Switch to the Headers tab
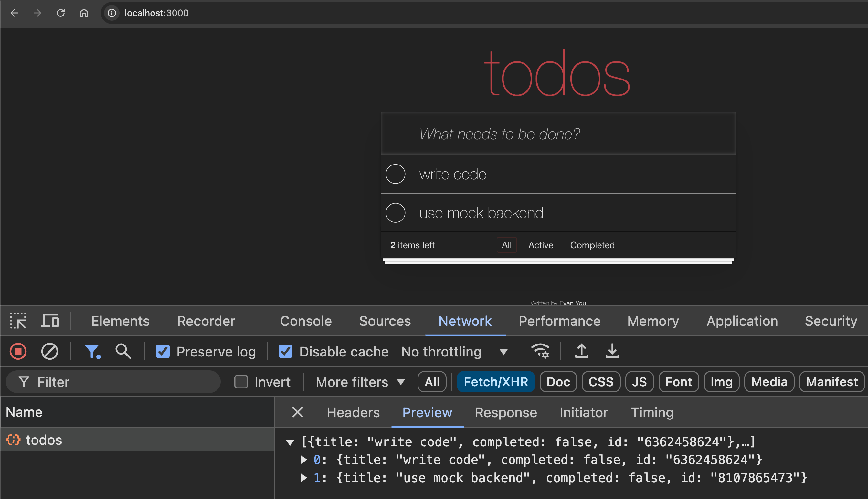868x499 pixels. tap(353, 412)
